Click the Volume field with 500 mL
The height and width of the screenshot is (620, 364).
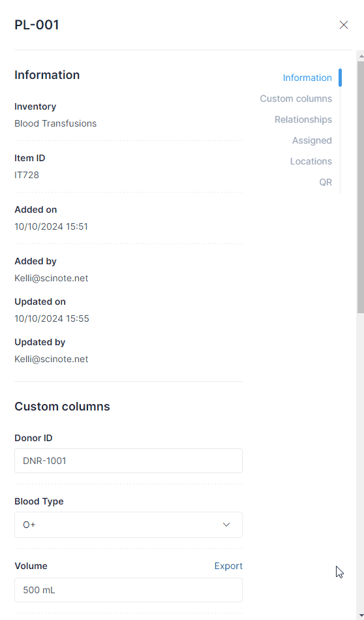[x=129, y=590]
